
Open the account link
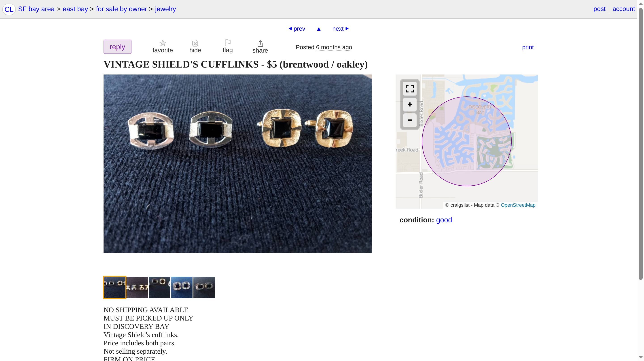[x=623, y=9]
